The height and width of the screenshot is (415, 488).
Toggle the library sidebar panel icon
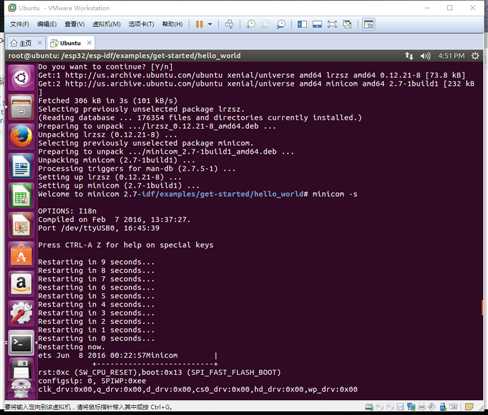point(302,24)
